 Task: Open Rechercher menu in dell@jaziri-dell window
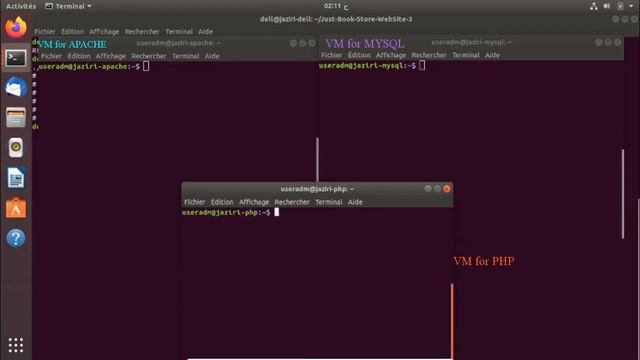point(142,31)
